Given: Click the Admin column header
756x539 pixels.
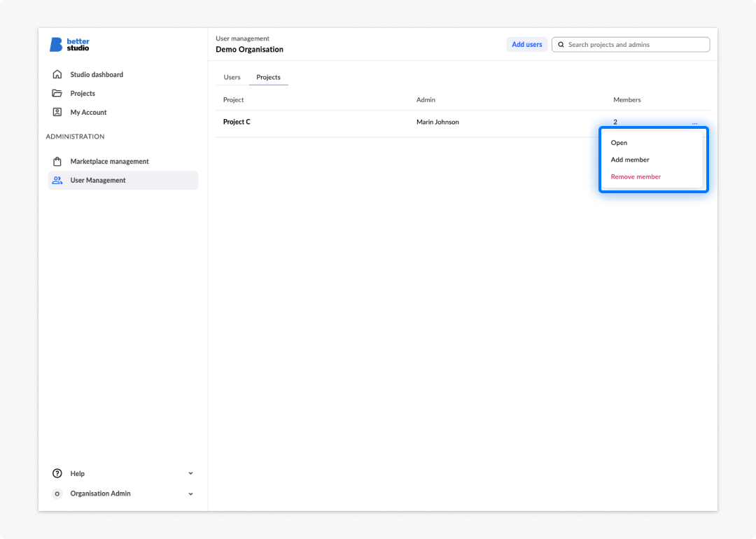Looking at the screenshot, I should 426,100.
